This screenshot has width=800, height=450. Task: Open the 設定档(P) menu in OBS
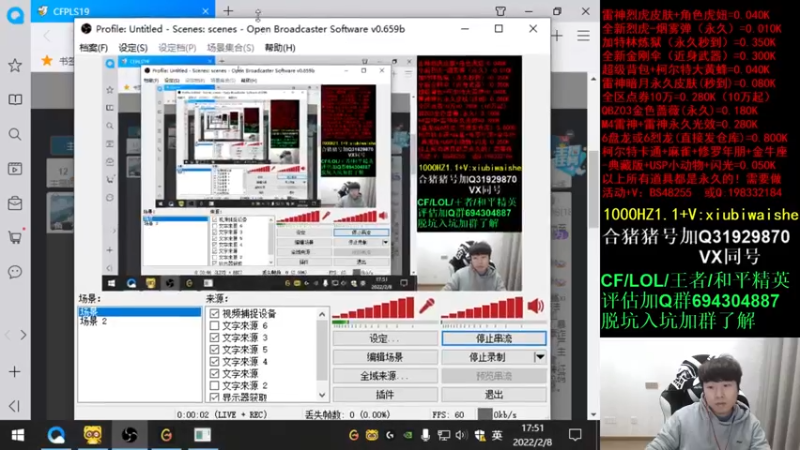click(x=177, y=48)
